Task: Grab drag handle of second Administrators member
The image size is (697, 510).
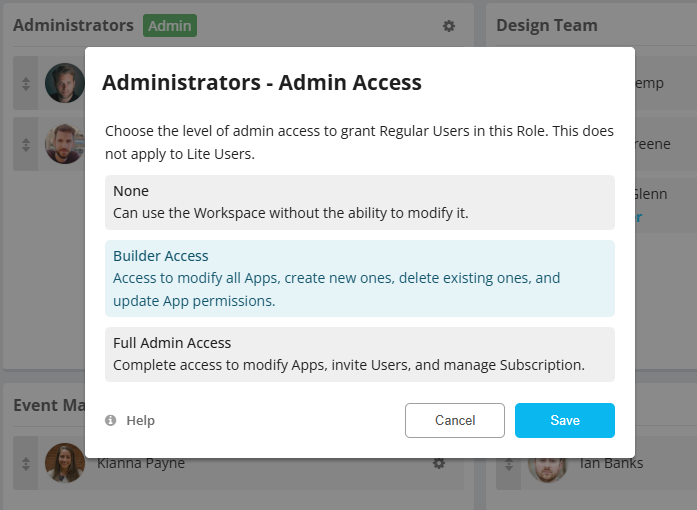Action: click(x=26, y=143)
